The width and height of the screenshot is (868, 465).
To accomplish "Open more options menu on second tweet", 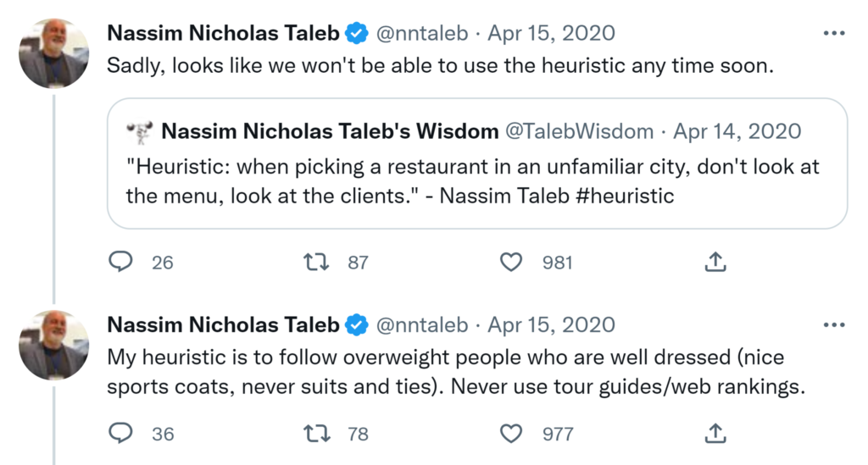I will tap(834, 324).
